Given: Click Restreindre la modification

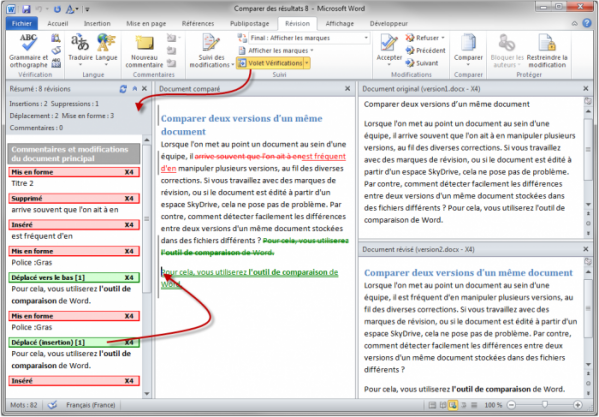Looking at the screenshot, I should click(x=547, y=51).
